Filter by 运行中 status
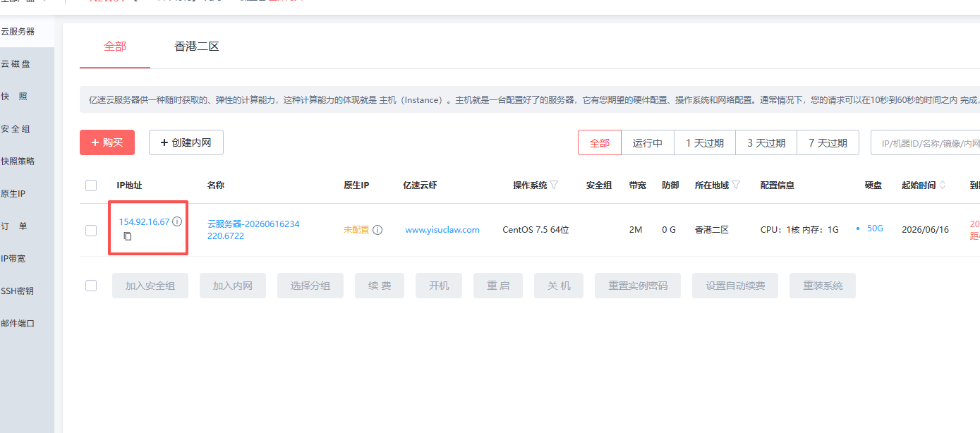This screenshot has width=980, height=433. (648, 142)
